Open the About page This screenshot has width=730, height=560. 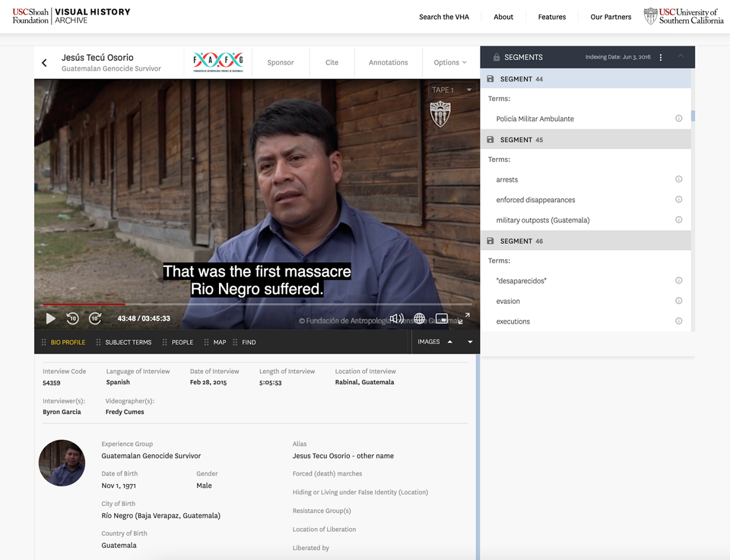[504, 17]
